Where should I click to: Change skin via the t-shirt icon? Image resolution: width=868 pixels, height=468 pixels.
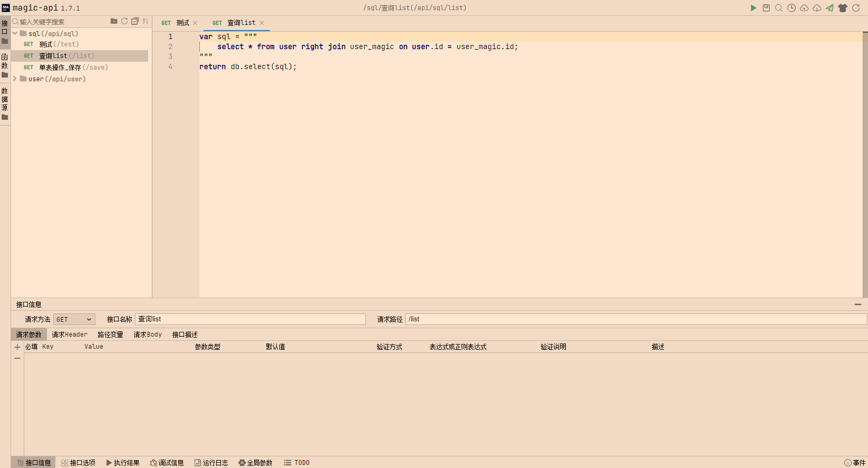click(843, 8)
